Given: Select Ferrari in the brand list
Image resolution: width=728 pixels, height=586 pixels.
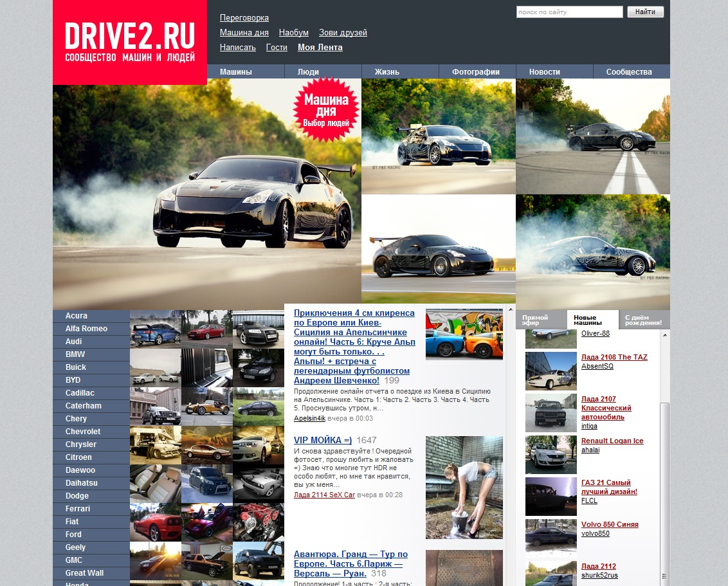Looking at the screenshot, I should coord(91,509).
